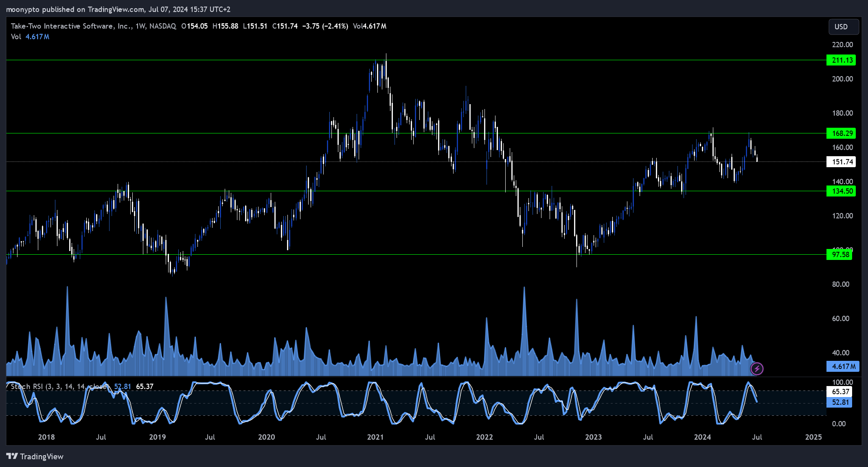The image size is (868, 467).
Task: Click the 60.00 price scale label
Action: click(x=841, y=319)
